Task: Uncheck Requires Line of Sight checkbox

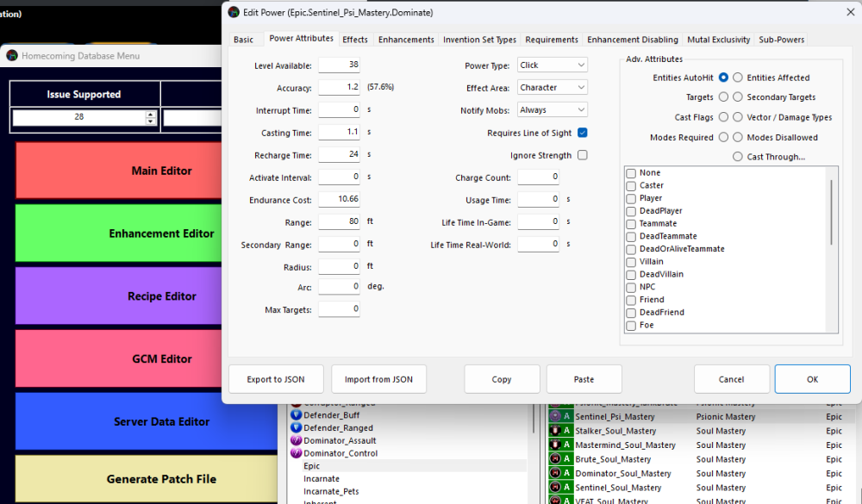Action: (583, 133)
